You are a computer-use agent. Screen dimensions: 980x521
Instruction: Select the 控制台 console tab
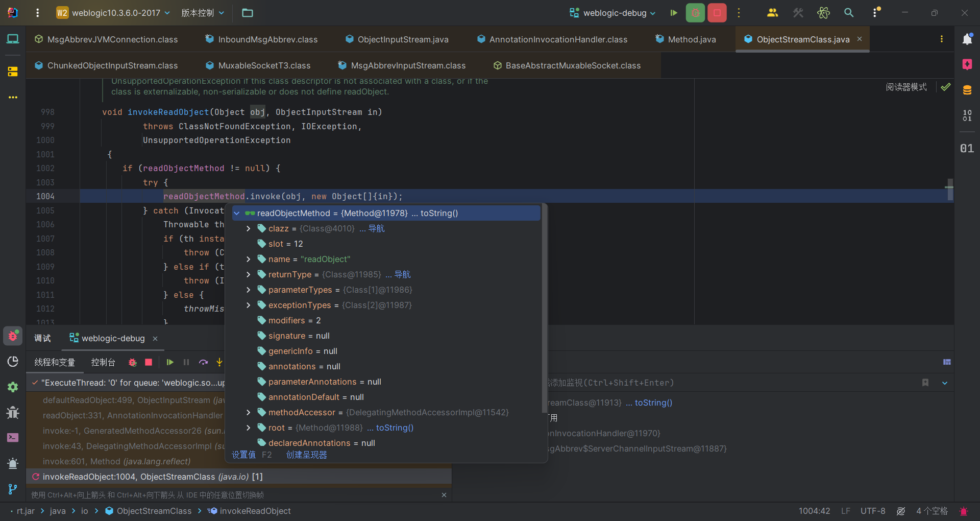(103, 362)
